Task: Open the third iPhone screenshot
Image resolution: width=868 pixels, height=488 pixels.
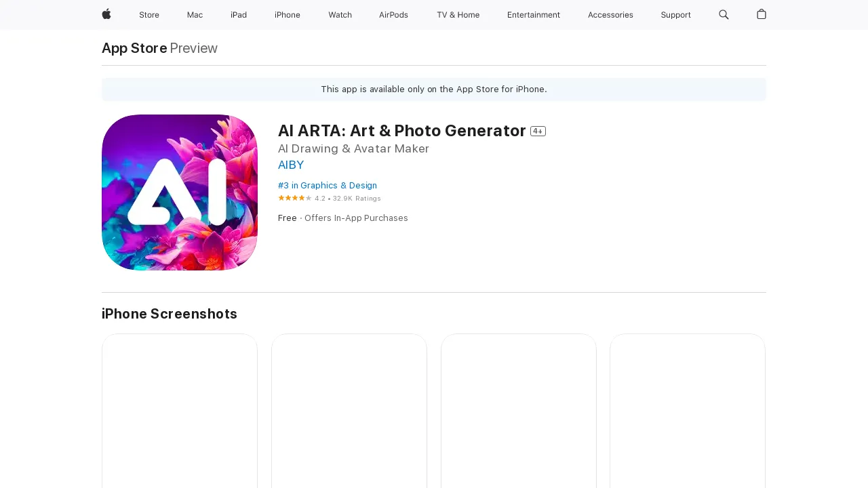Action: tap(519, 411)
